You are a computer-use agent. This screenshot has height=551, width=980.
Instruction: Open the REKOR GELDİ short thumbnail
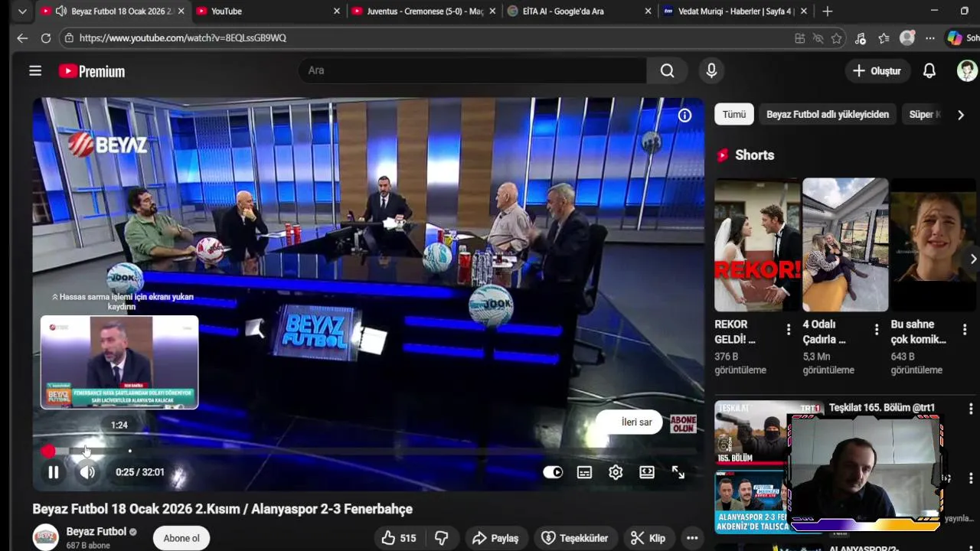tap(757, 245)
